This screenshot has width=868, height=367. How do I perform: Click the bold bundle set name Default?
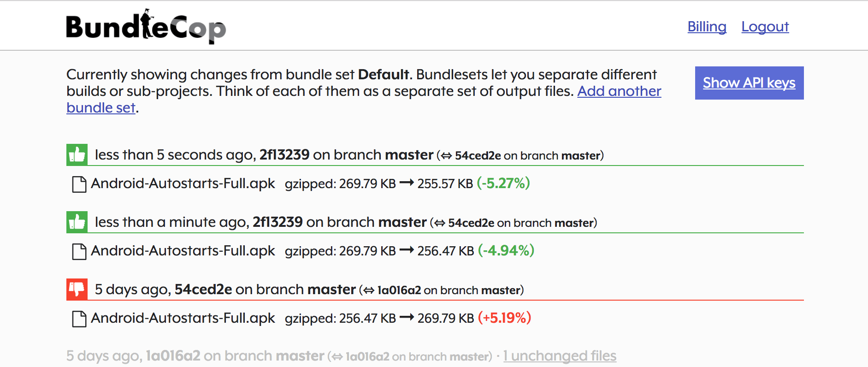tap(384, 74)
